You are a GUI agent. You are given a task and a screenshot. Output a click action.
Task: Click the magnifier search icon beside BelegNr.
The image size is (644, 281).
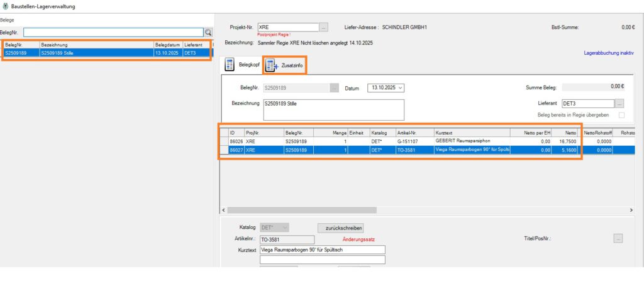(208, 32)
